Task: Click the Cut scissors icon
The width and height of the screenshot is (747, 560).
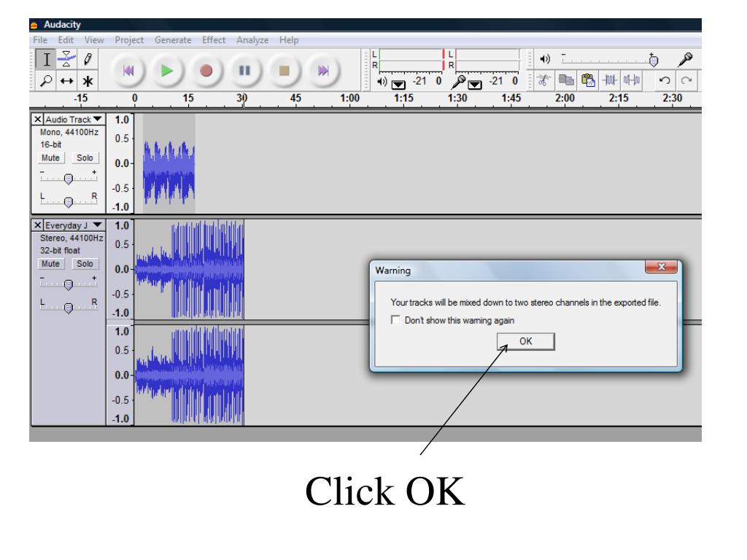Action: tap(543, 80)
